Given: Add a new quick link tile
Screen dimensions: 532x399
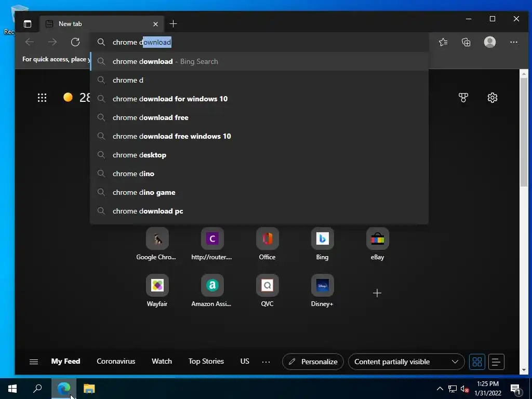Looking at the screenshot, I should [x=377, y=293].
